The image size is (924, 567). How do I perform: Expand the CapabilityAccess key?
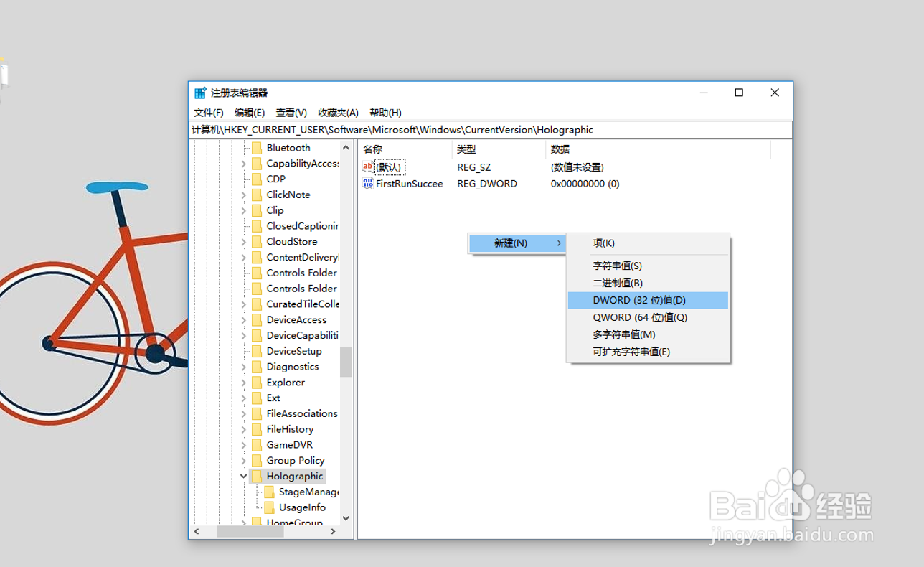click(x=244, y=164)
